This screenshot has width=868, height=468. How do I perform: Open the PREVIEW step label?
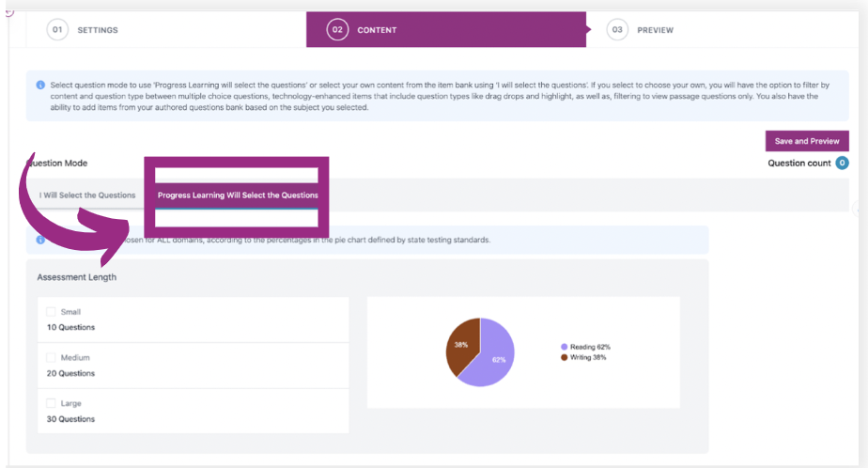pos(655,30)
